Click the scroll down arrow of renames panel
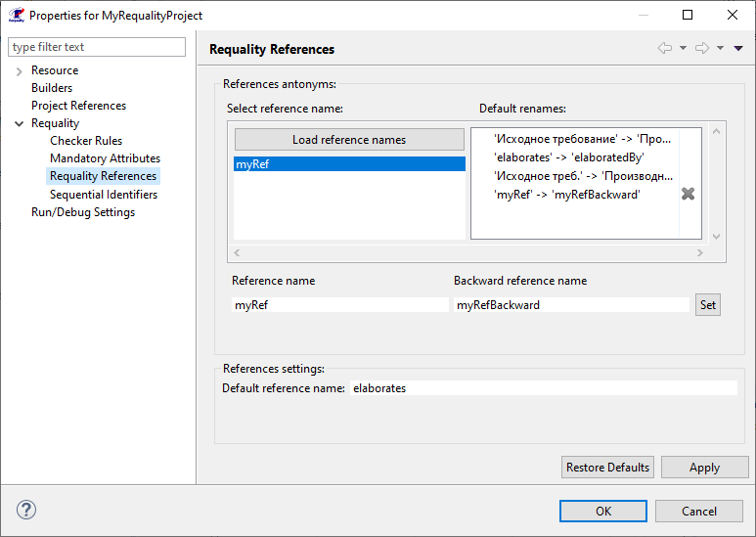 (x=717, y=237)
